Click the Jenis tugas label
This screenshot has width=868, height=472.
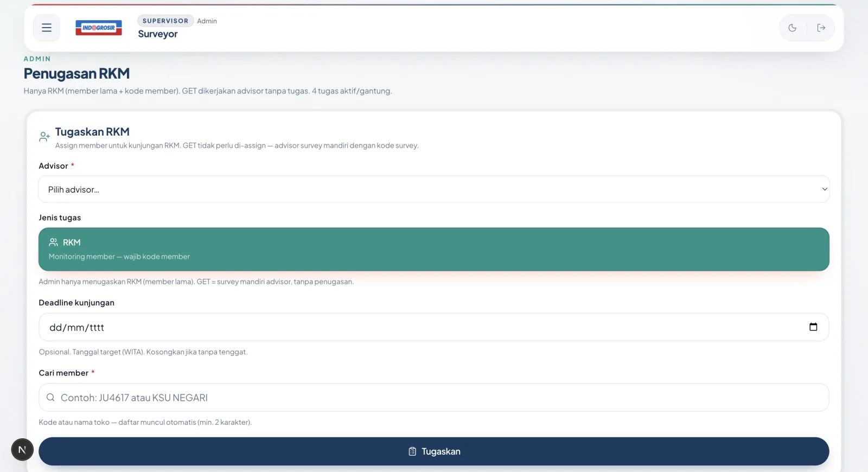click(60, 218)
